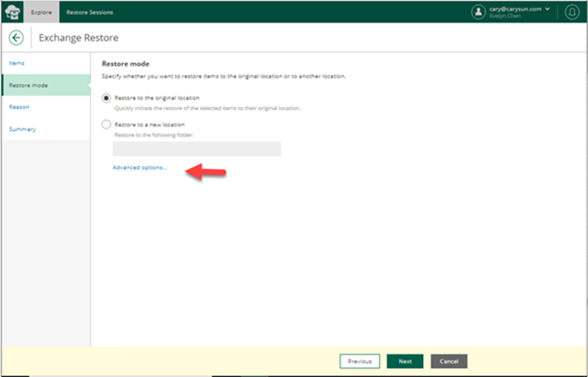Image resolution: width=588 pixels, height=377 pixels.
Task: Select the Restore mode step
Action: click(x=46, y=85)
